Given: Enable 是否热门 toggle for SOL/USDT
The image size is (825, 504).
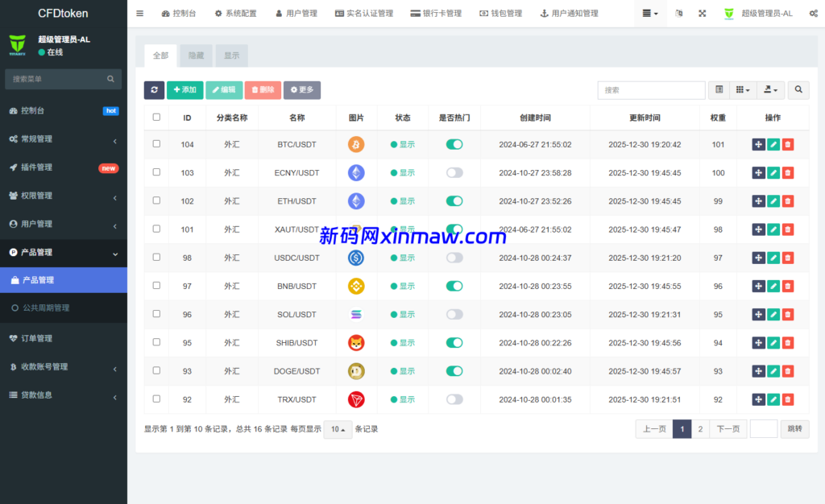Looking at the screenshot, I should (x=454, y=314).
